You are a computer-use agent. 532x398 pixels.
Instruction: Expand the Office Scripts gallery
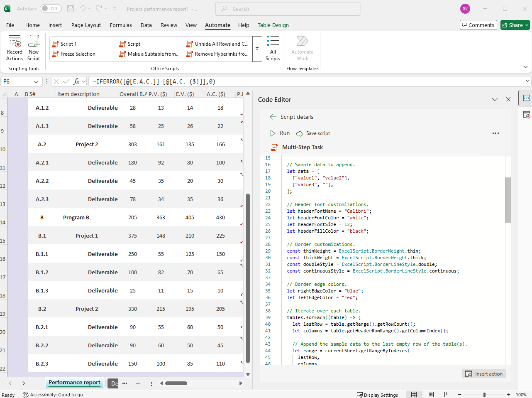coord(257,49)
